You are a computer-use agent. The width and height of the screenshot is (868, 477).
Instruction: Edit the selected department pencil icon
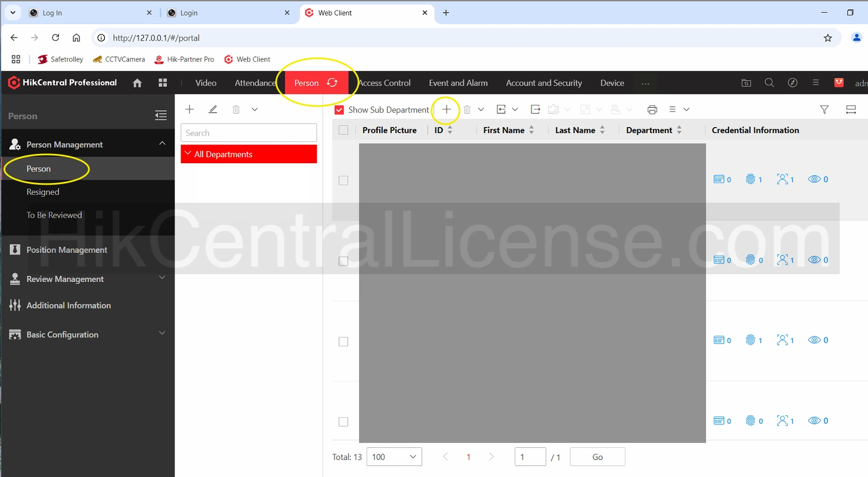click(x=213, y=109)
